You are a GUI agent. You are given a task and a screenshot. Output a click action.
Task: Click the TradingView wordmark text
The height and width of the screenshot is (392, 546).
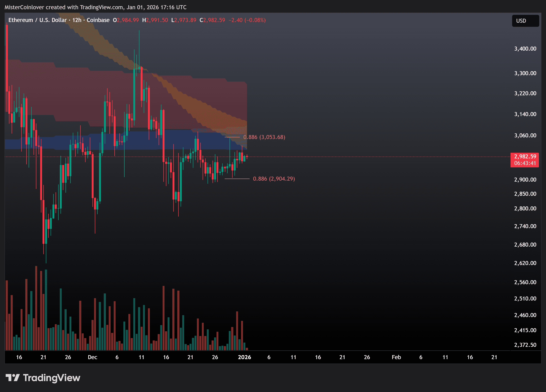click(x=52, y=378)
